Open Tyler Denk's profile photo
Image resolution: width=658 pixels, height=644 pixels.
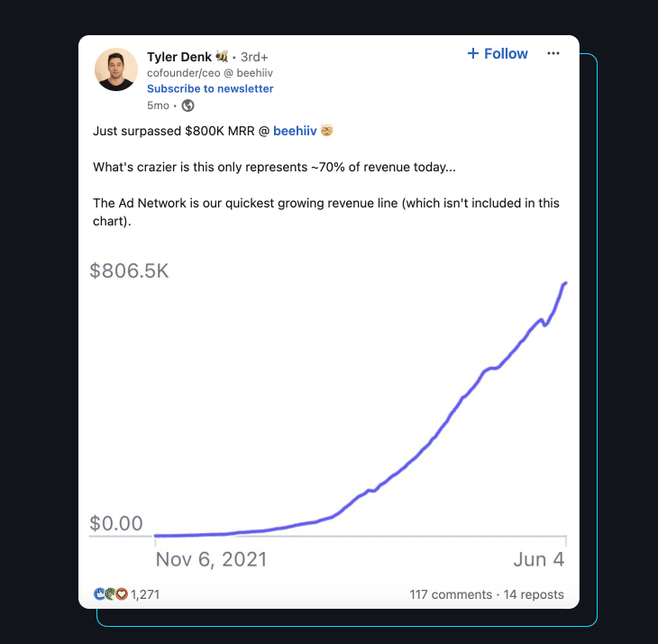pyautogui.click(x=116, y=69)
